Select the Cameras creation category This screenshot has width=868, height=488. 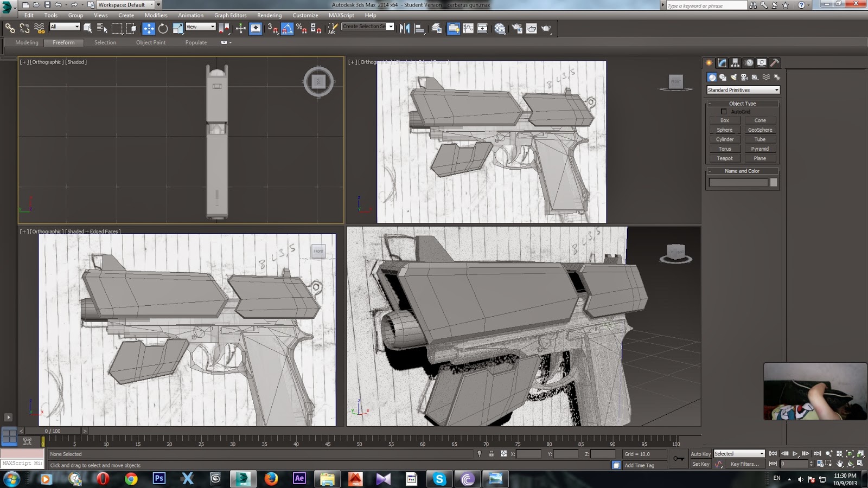(x=744, y=77)
